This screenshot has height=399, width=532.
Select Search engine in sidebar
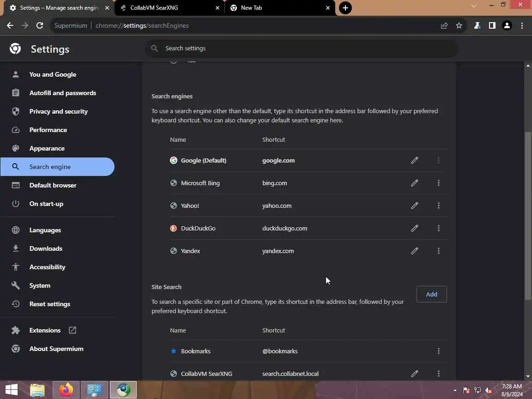[57, 167]
